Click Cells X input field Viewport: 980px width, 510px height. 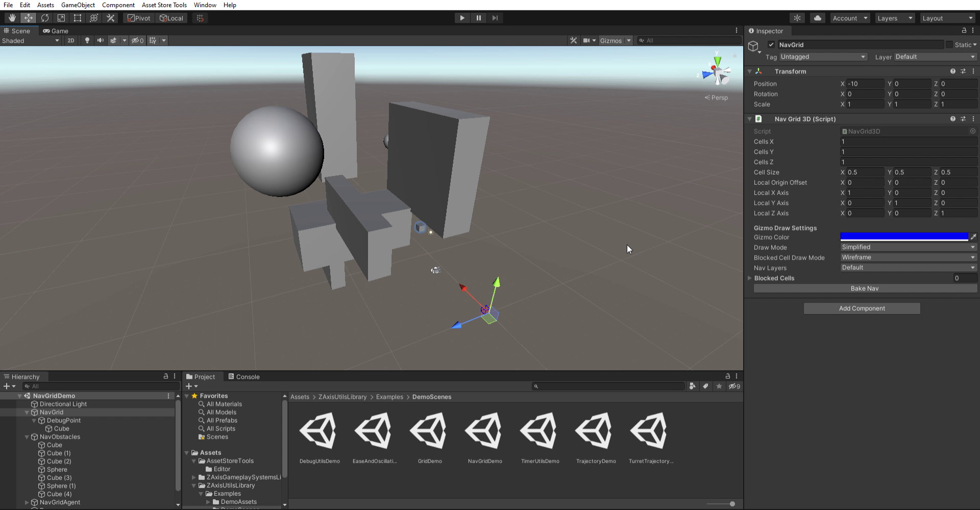click(909, 141)
